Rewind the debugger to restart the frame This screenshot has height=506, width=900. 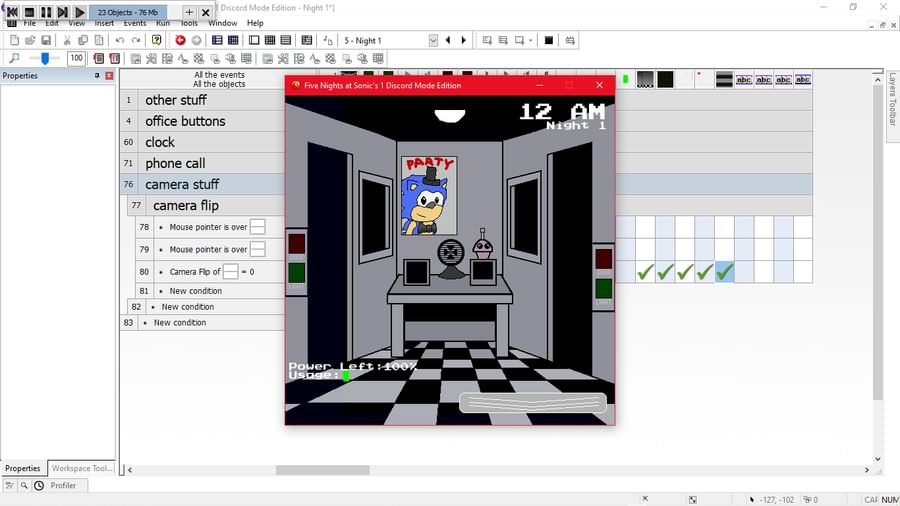13,12
